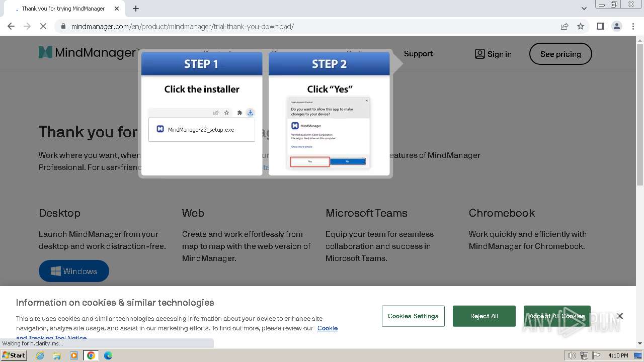Open Chrome side panel
644x362 pixels.
tap(600, 26)
